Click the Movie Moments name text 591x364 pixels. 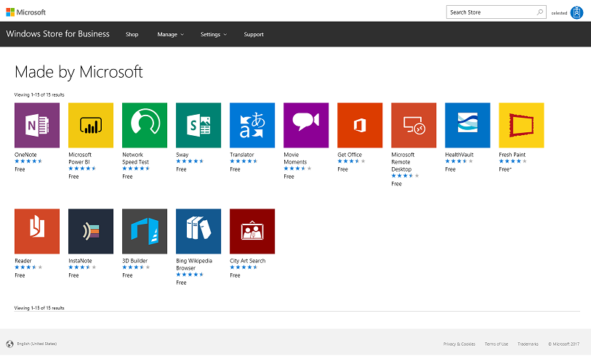click(295, 158)
